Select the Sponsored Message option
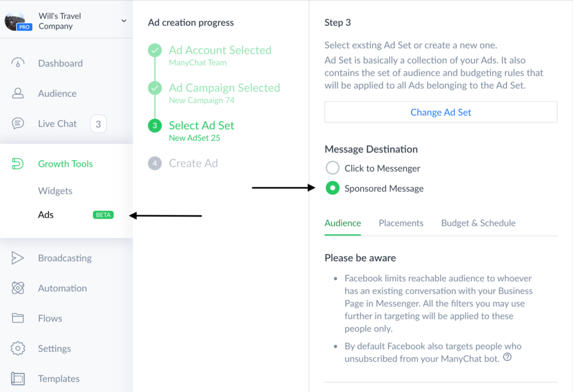Image resolution: width=573 pixels, height=392 pixels. [332, 188]
